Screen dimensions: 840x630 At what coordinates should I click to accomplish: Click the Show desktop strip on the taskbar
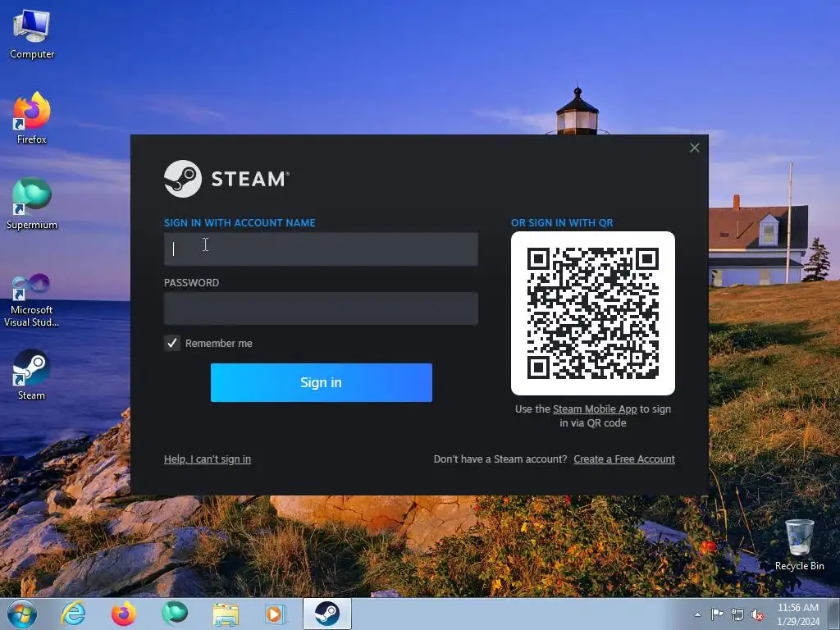tap(834, 614)
